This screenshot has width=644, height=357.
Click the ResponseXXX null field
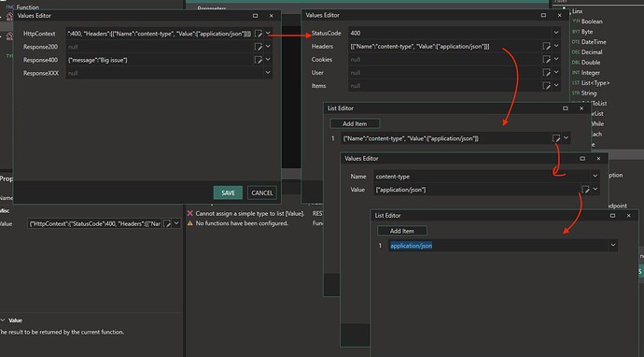tap(164, 73)
